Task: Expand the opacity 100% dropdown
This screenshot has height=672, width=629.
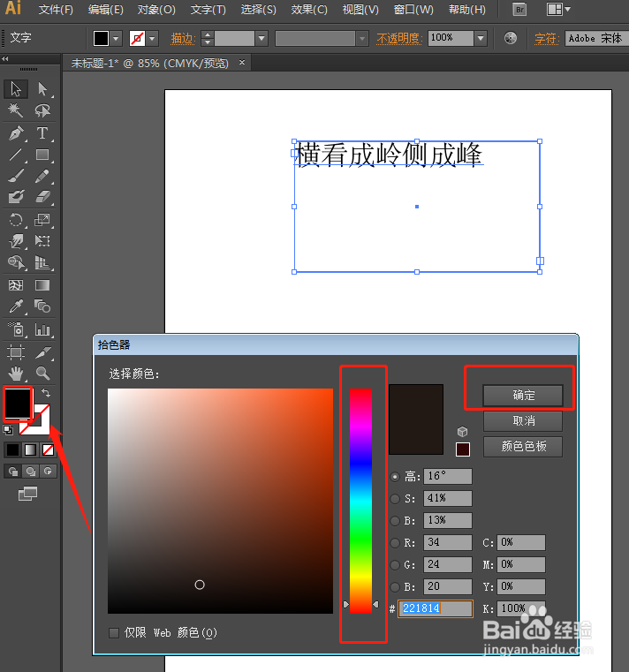Action: (481, 39)
